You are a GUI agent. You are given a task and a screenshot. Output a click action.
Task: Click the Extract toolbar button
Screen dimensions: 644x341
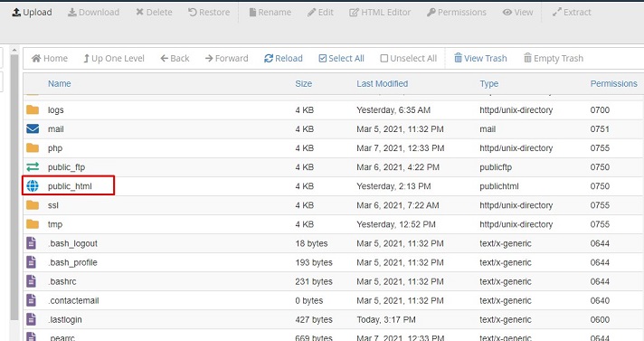click(572, 13)
